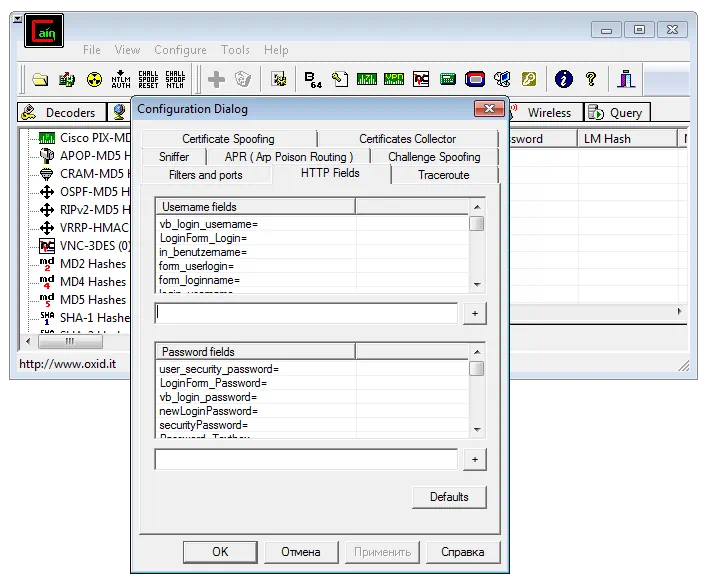
Task: Select MD5 Hashes in the tree
Action: point(92,300)
